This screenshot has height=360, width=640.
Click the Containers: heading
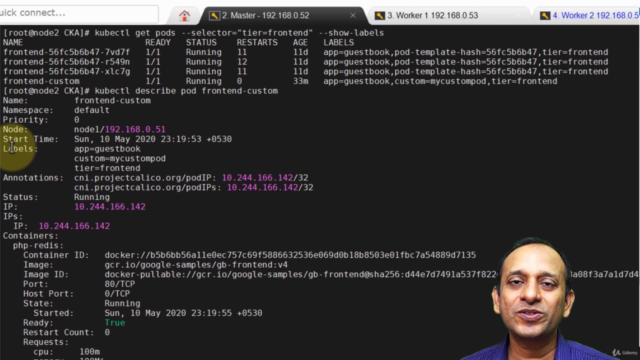click(x=31, y=236)
